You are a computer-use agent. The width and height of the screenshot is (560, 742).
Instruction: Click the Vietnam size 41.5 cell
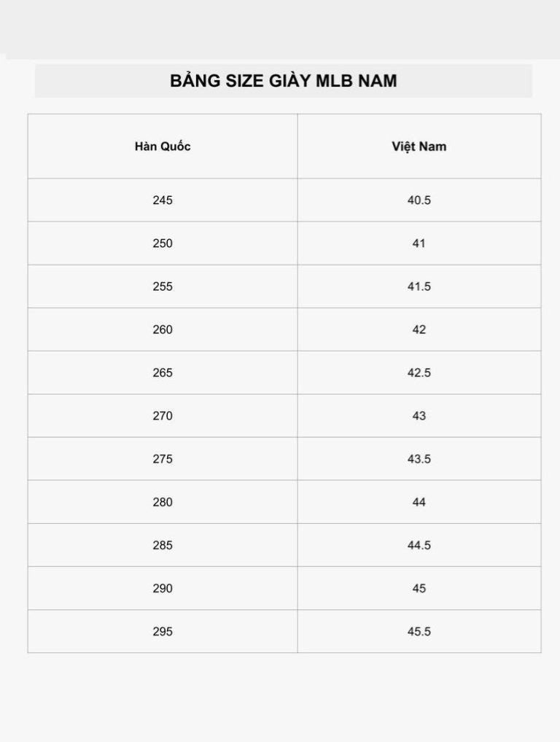click(419, 286)
